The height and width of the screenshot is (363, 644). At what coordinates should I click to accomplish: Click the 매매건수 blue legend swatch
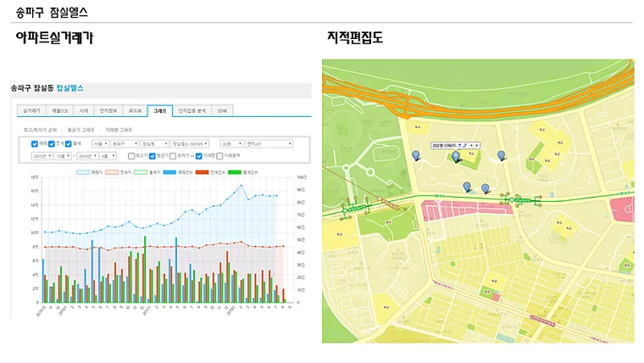pos(169,173)
